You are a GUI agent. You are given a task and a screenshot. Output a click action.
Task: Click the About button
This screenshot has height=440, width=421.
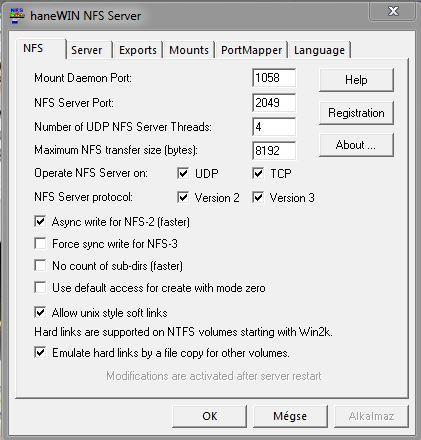356,145
